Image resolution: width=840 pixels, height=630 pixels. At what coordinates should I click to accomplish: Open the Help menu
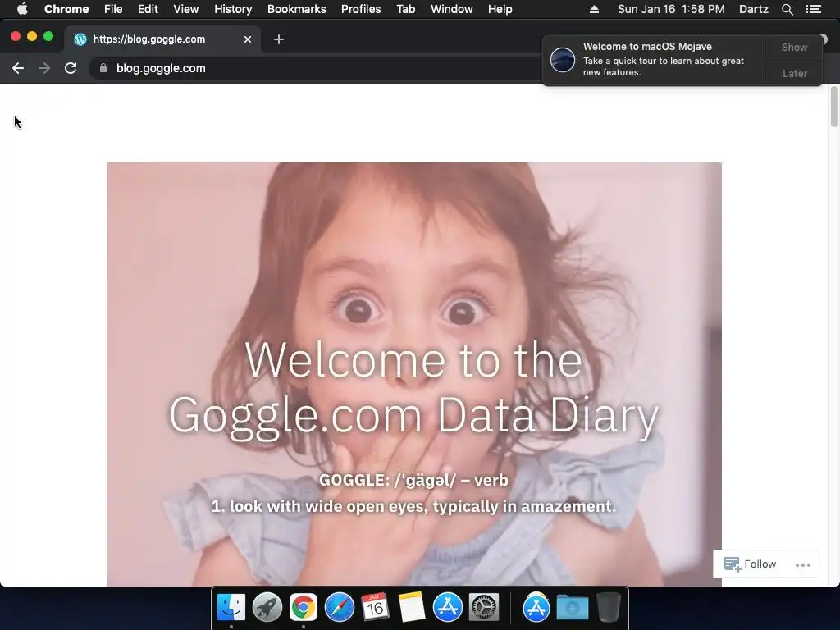(x=500, y=9)
